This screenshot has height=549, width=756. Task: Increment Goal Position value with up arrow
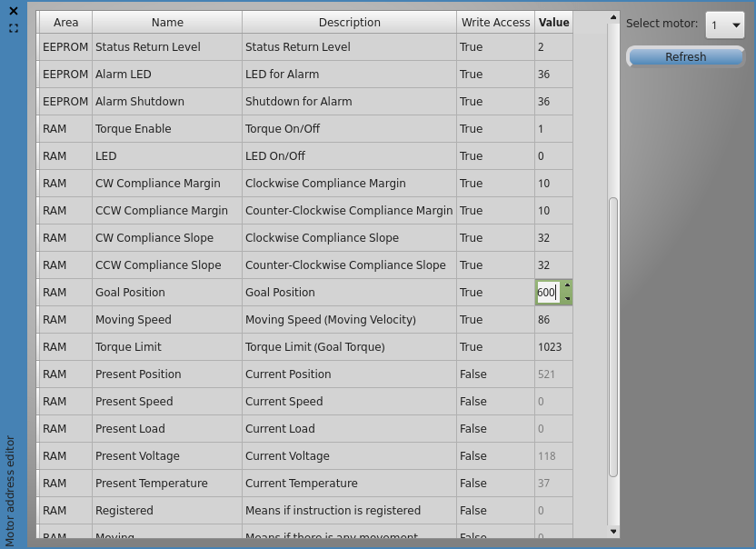(567, 285)
